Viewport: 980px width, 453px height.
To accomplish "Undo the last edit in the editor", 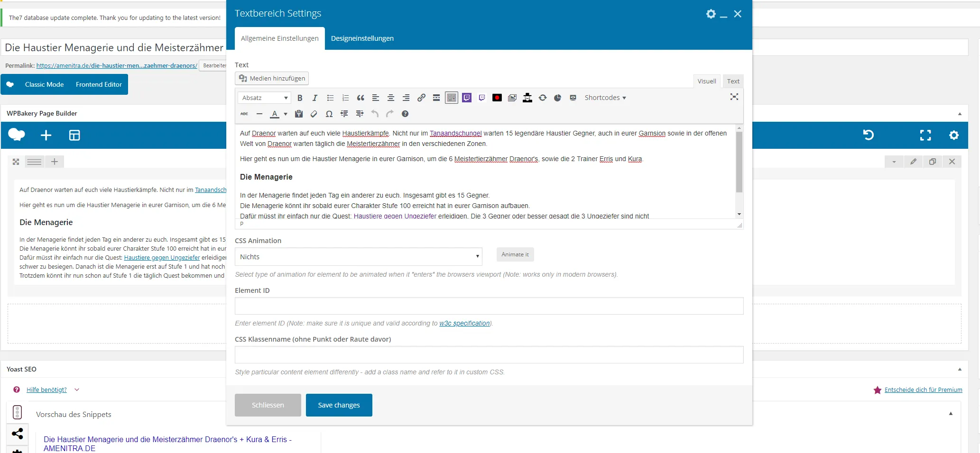I will click(x=375, y=114).
